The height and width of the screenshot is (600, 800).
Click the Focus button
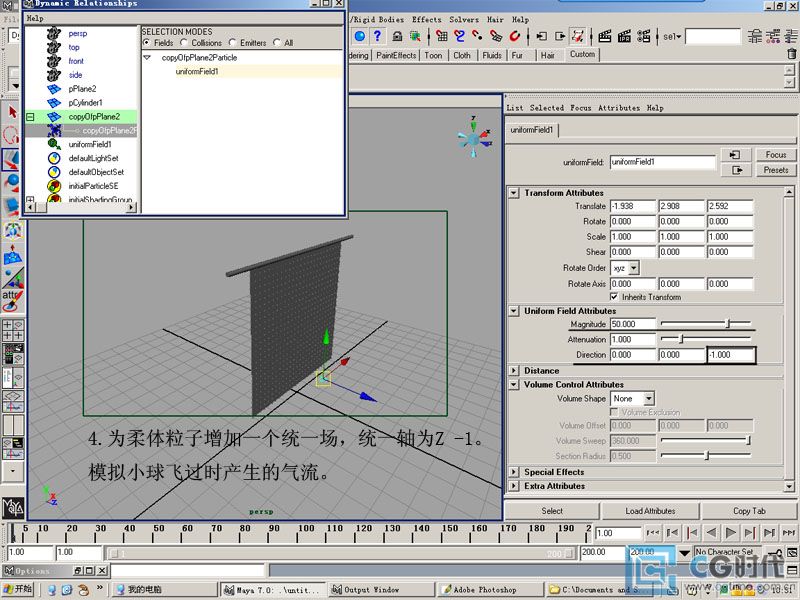tap(776, 155)
